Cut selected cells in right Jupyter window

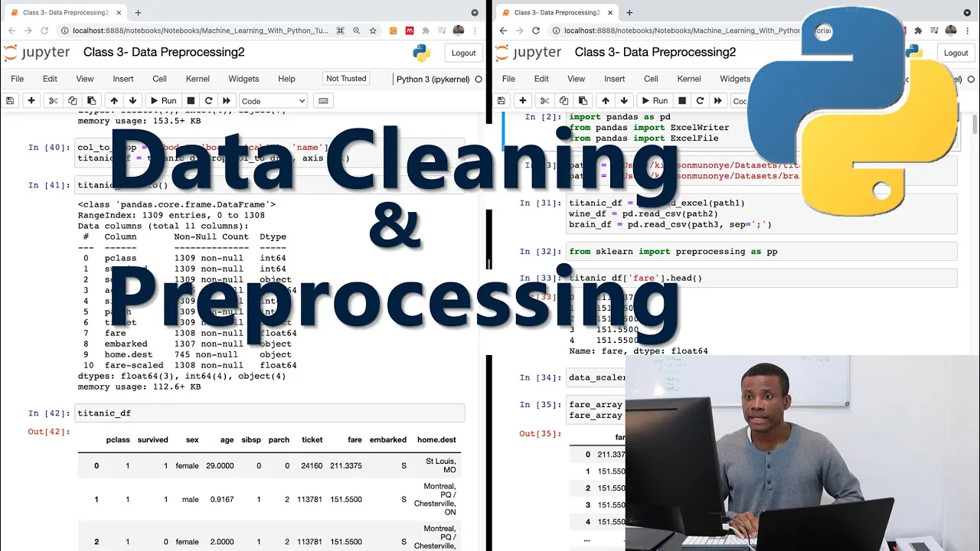point(544,100)
